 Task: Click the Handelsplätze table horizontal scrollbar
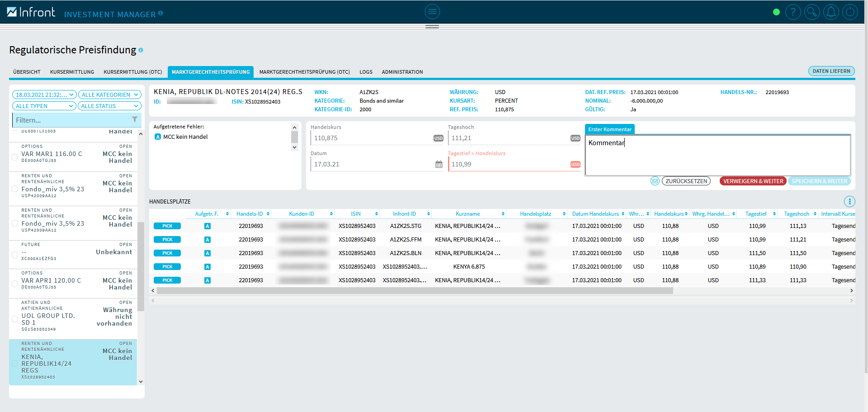(x=415, y=291)
